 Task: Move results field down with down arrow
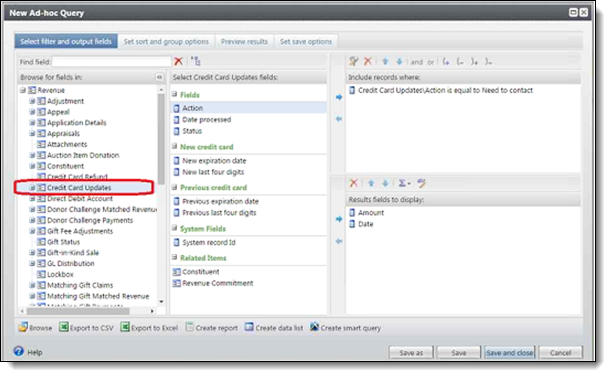point(385,183)
